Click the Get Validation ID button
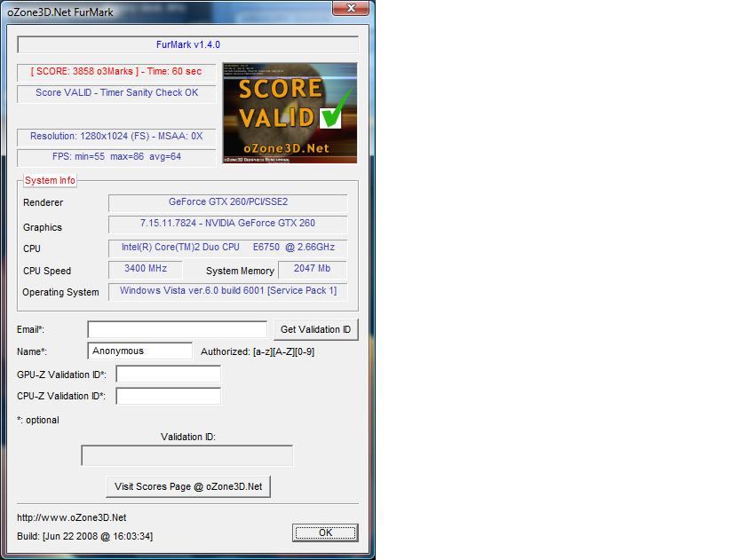The image size is (746, 560). (315, 329)
